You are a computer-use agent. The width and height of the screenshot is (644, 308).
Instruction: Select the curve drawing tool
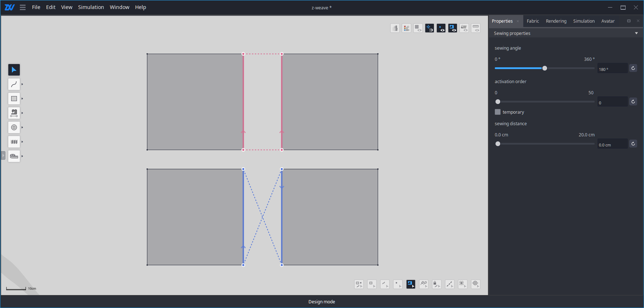(x=14, y=84)
